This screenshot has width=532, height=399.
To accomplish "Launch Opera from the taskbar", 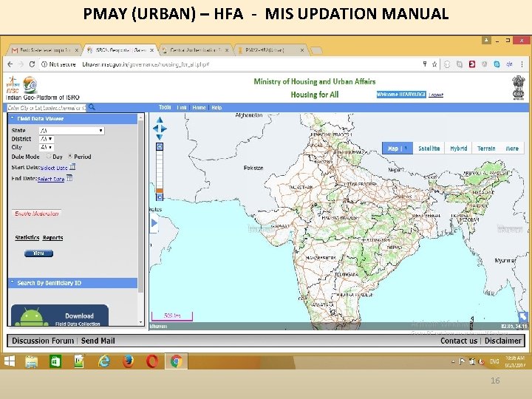I will coord(152,361).
